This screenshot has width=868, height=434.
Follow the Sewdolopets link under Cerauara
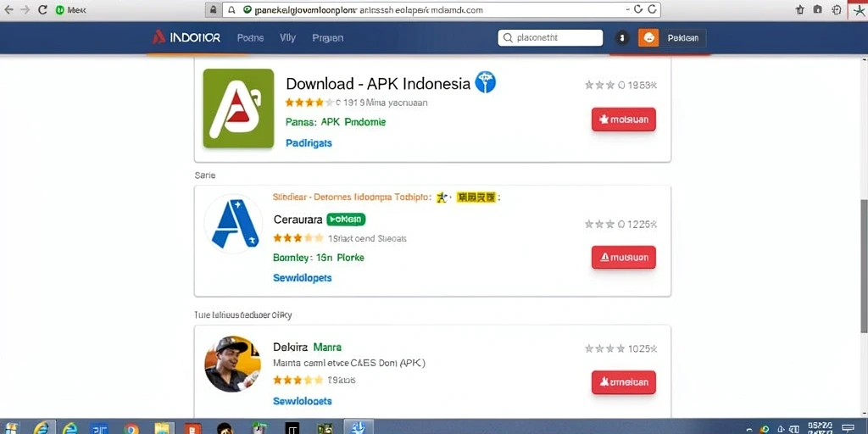303,277
